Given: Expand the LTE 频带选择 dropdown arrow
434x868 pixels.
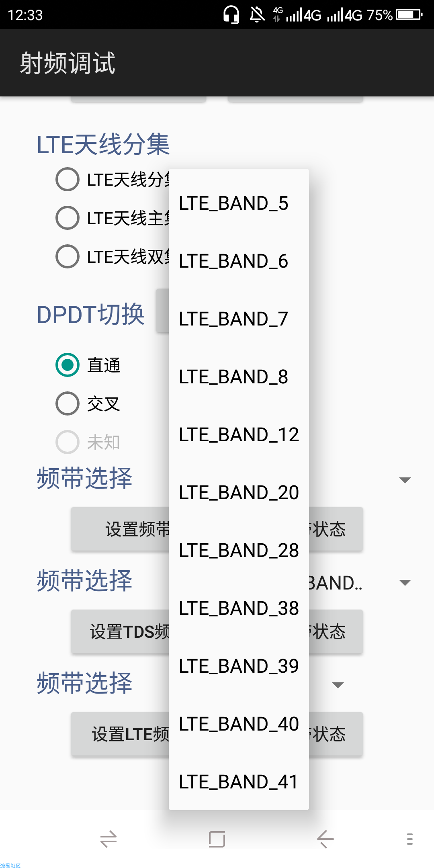Looking at the screenshot, I should 338,685.
